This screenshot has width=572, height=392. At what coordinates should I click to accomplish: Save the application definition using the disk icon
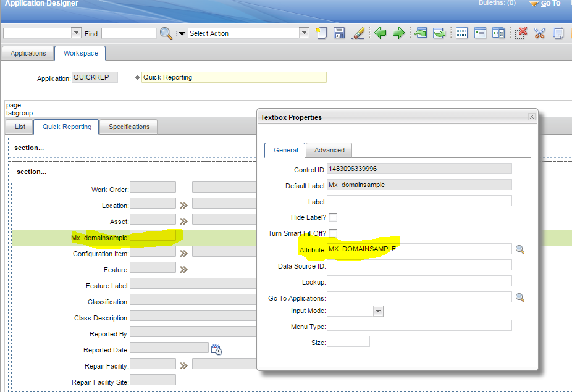pos(340,33)
